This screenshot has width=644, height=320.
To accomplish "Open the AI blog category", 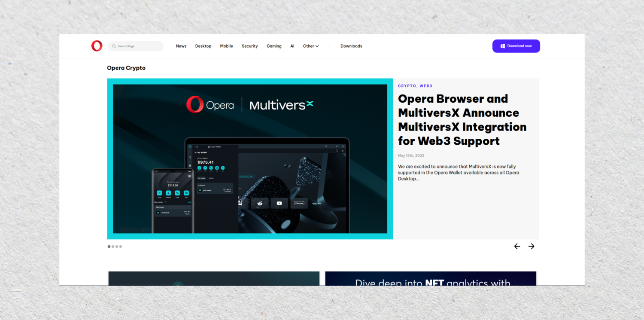I will (292, 46).
